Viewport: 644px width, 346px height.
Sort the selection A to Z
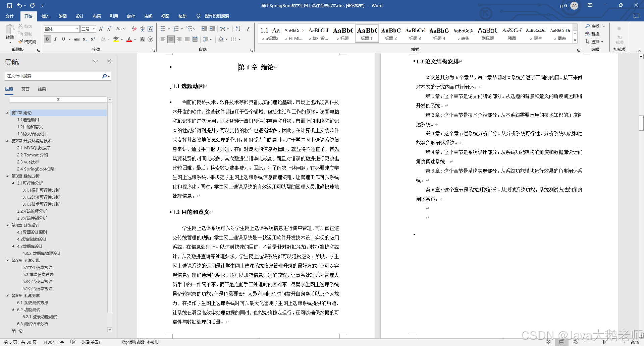[x=238, y=29]
